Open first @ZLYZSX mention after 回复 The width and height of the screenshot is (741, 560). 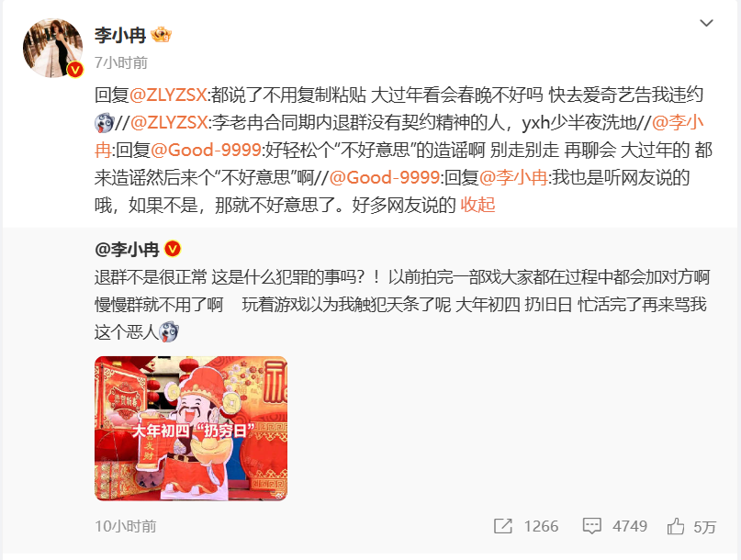tap(168, 95)
